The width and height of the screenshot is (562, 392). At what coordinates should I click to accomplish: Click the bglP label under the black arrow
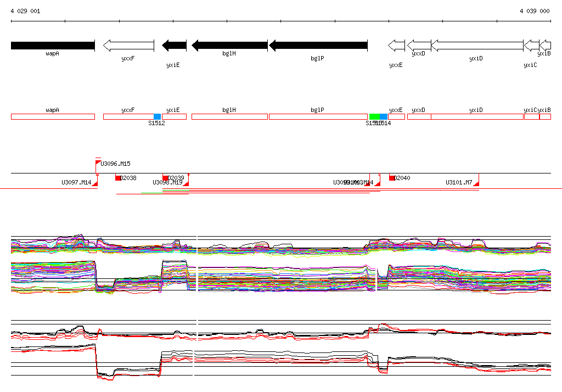tap(318, 58)
